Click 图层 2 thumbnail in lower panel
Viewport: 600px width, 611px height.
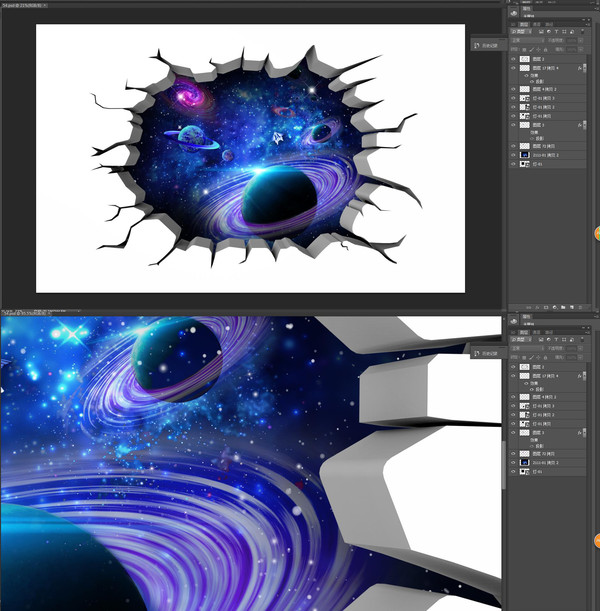click(524, 367)
